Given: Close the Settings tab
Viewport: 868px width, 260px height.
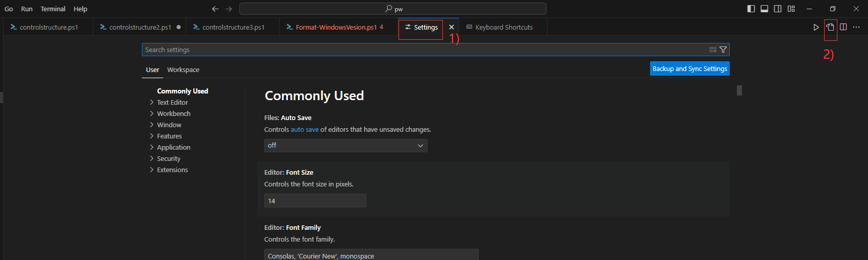Looking at the screenshot, I should (451, 27).
